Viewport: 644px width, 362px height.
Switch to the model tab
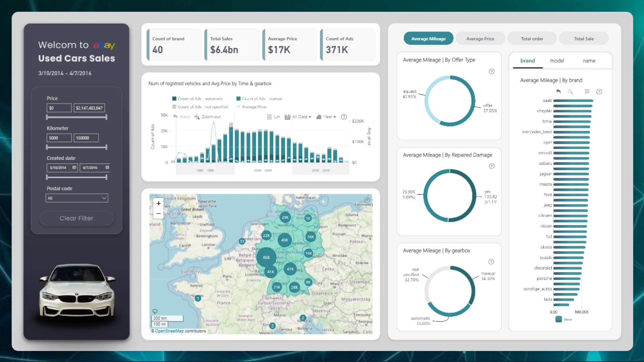(557, 61)
